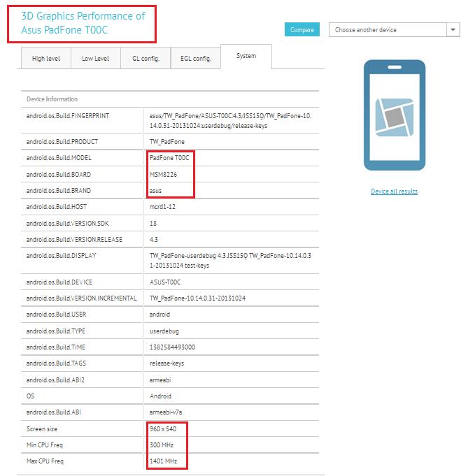Select the release value '4.3'
461x476 pixels.
click(x=153, y=239)
